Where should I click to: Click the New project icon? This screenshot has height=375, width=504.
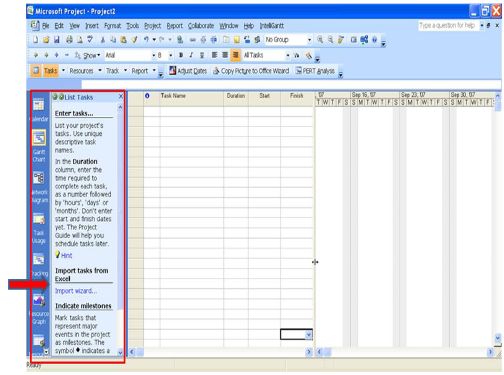[35, 40]
